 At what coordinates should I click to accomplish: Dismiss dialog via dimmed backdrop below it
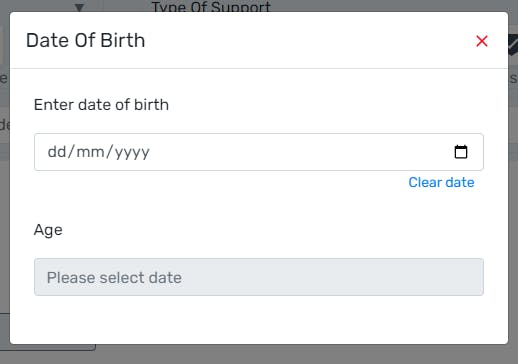(x=300, y=354)
